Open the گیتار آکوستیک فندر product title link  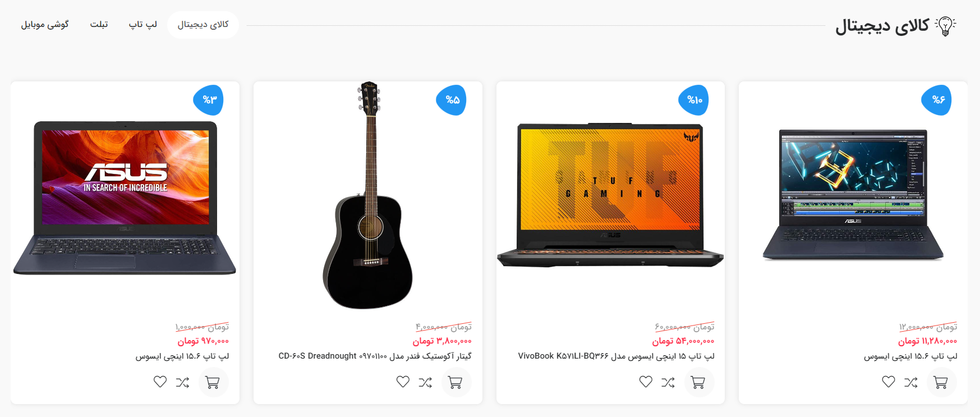[375, 356]
